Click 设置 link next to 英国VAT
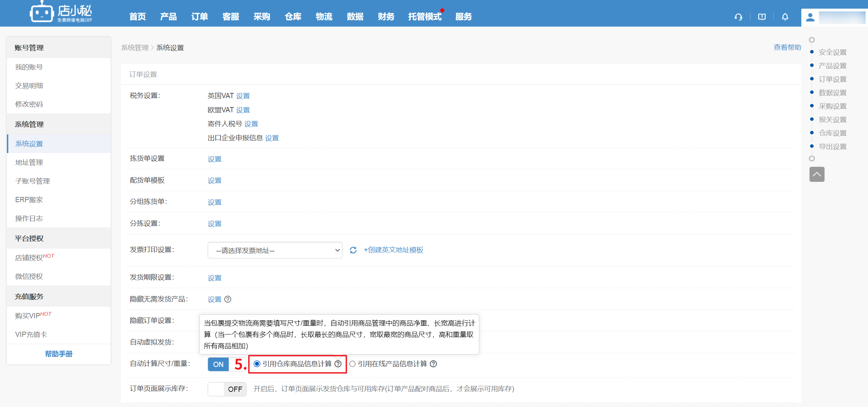The width and height of the screenshot is (868, 407). [243, 96]
